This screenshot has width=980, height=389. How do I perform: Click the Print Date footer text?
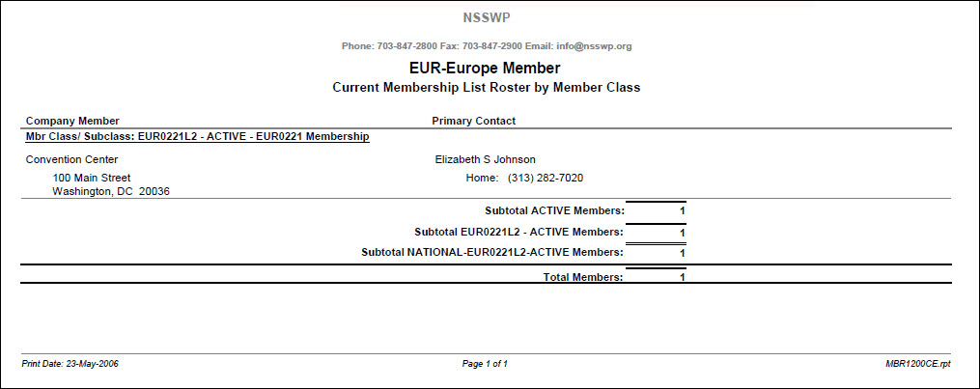click(x=70, y=364)
